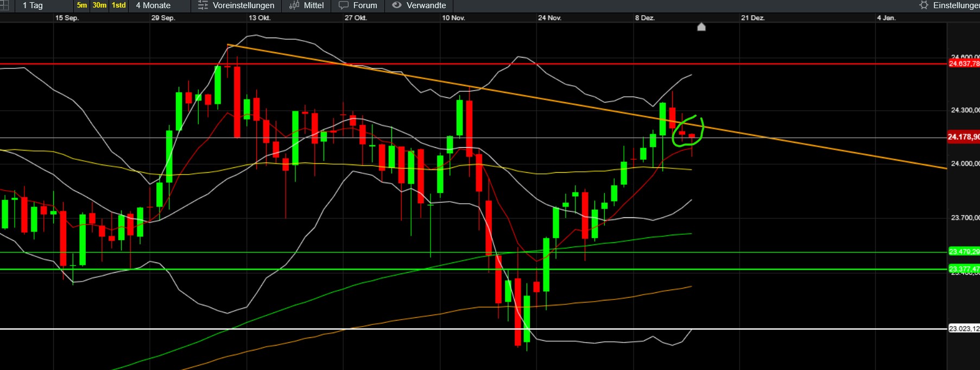
Task: Click the green 23.479,29 support level label
Action: 964,252
